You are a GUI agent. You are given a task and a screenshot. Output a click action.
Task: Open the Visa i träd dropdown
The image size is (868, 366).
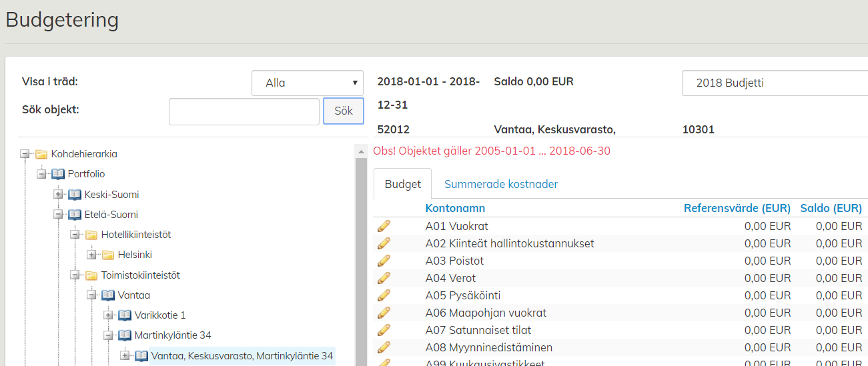point(307,83)
